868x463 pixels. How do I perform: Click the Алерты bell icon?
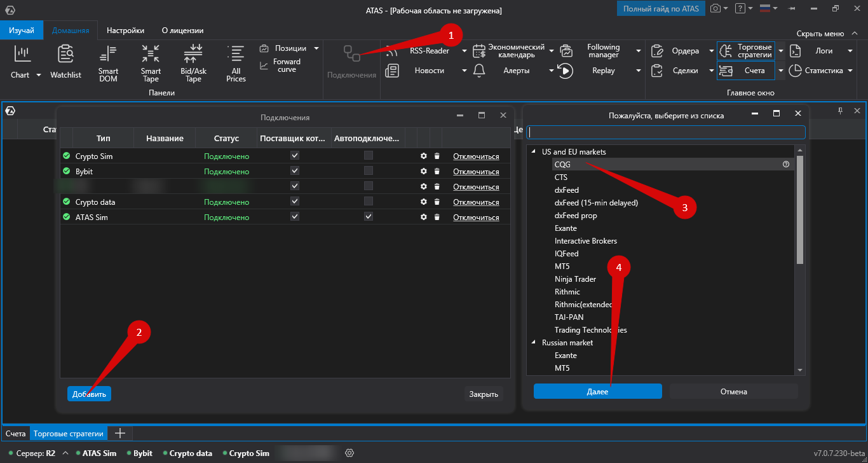pyautogui.click(x=479, y=71)
